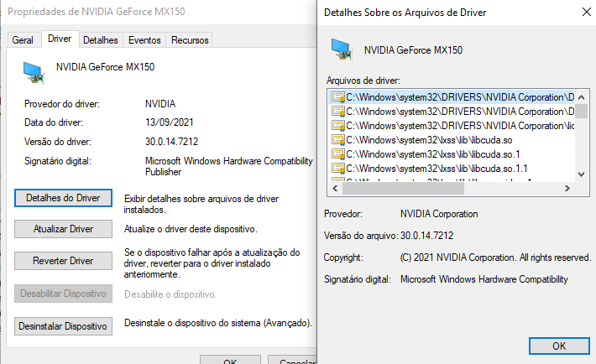Click the display adapter icon in driver file details dialog
The height and width of the screenshot is (364, 596).
[x=342, y=49]
